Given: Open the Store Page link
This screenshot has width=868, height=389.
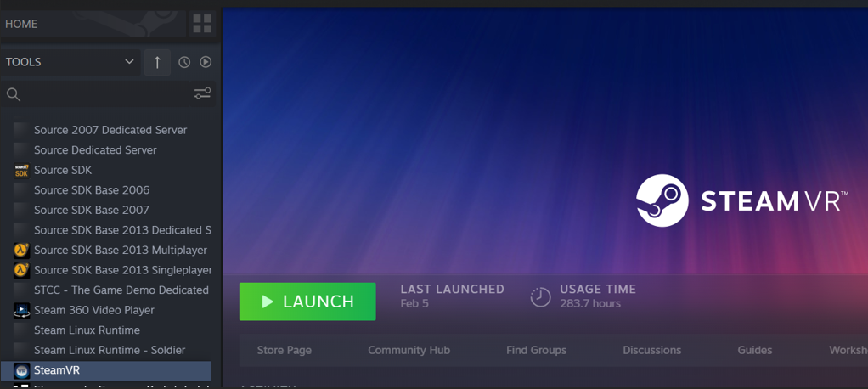Looking at the screenshot, I should [x=284, y=350].
